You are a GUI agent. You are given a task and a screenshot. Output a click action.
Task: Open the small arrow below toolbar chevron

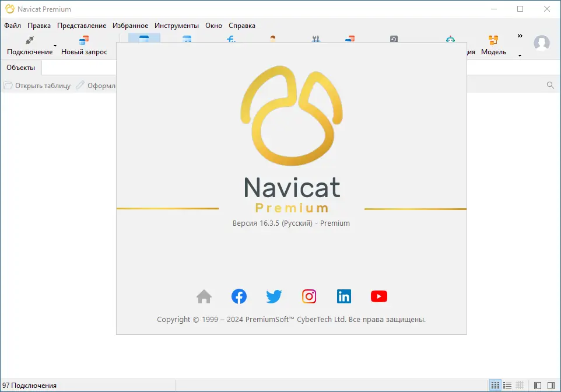coord(520,55)
